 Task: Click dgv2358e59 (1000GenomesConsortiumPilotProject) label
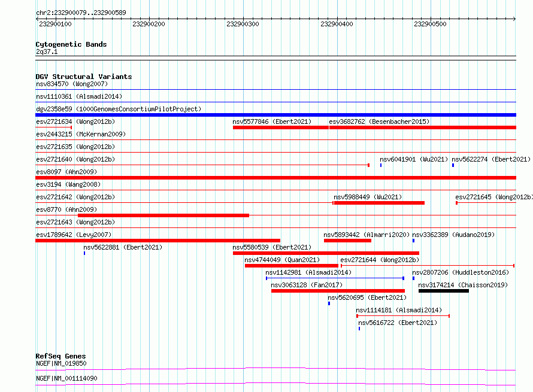coord(119,109)
